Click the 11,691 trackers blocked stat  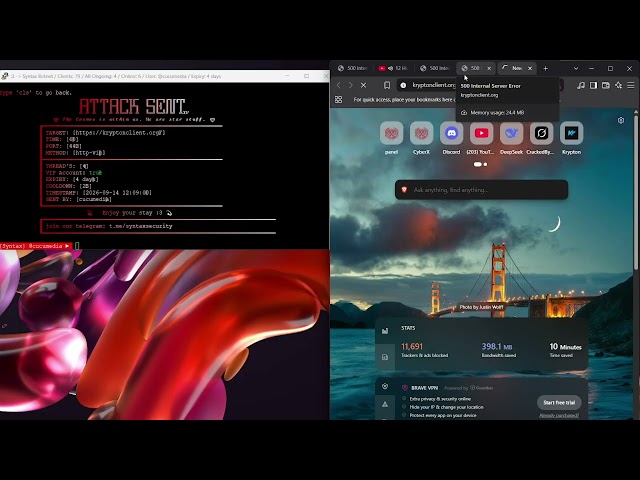click(424, 350)
